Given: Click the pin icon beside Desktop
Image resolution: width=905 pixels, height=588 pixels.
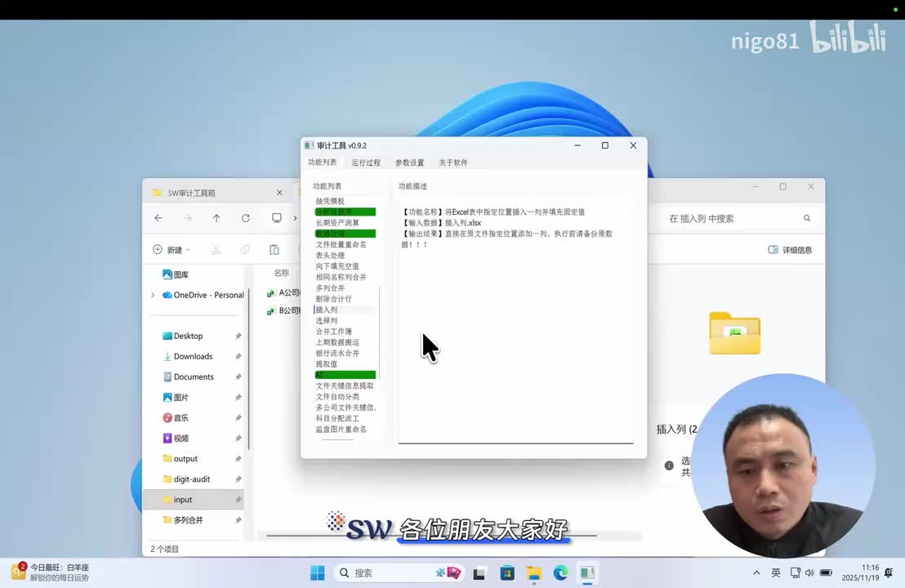Looking at the screenshot, I should (238, 336).
